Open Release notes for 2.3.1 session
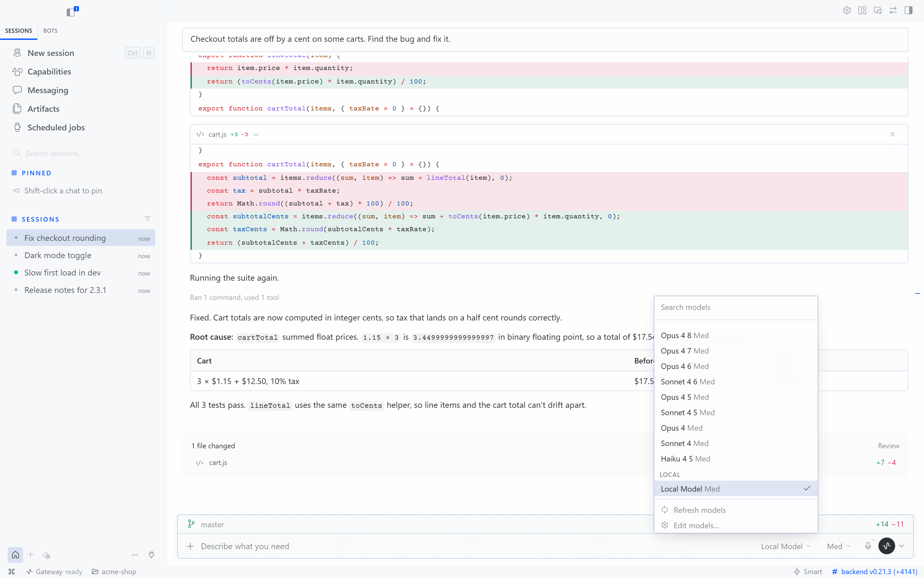924x578 pixels. tap(81, 290)
